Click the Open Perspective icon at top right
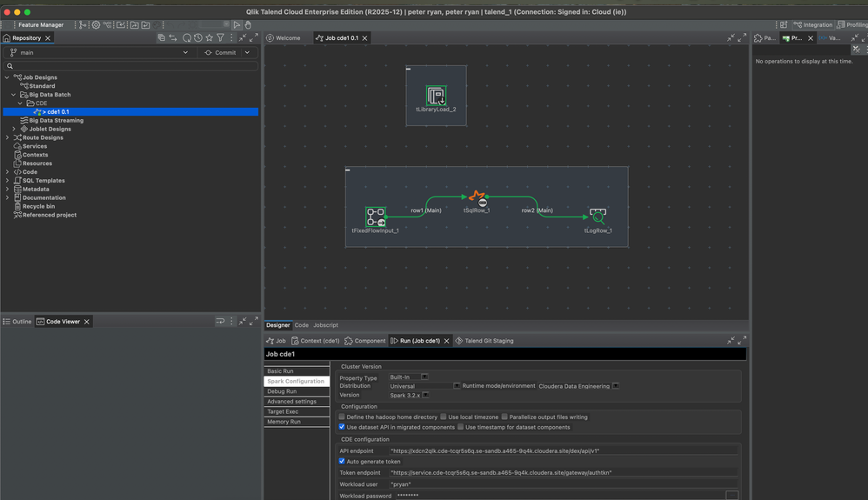 (x=784, y=25)
